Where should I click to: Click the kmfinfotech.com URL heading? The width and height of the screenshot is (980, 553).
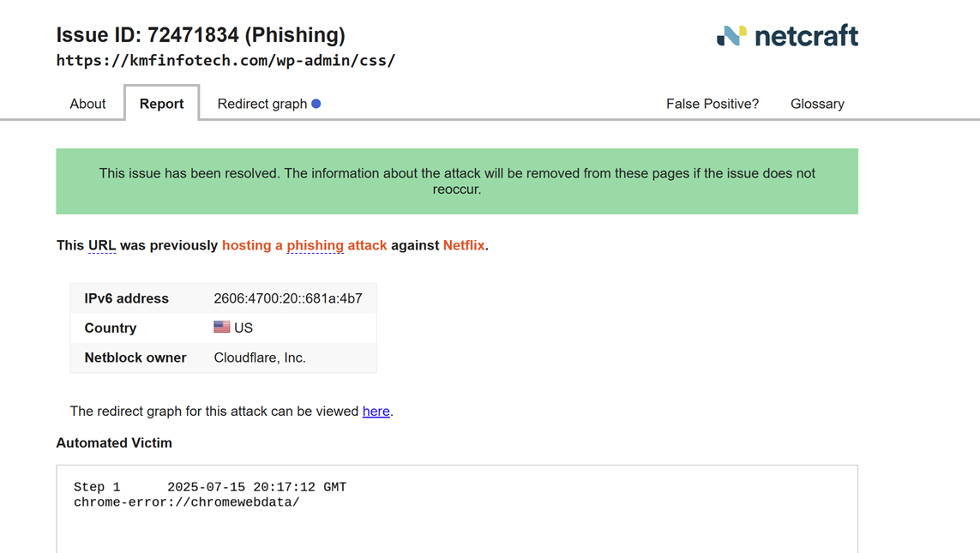pos(225,61)
